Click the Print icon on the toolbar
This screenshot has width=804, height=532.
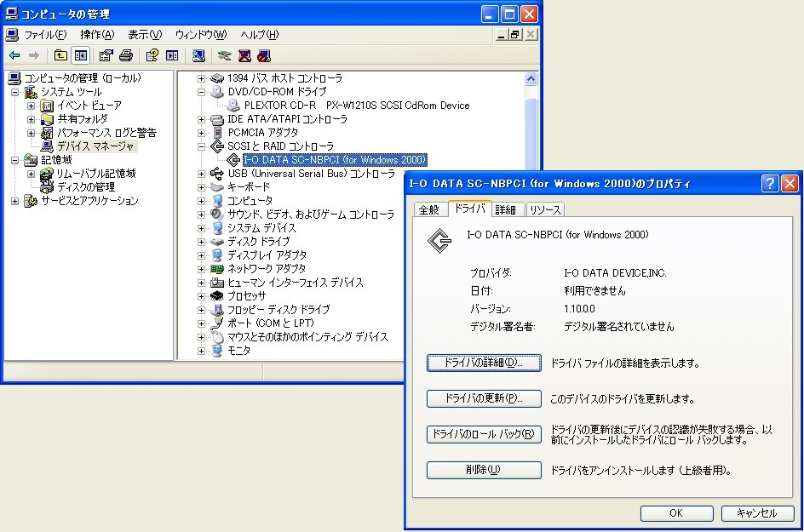click(x=126, y=54)
